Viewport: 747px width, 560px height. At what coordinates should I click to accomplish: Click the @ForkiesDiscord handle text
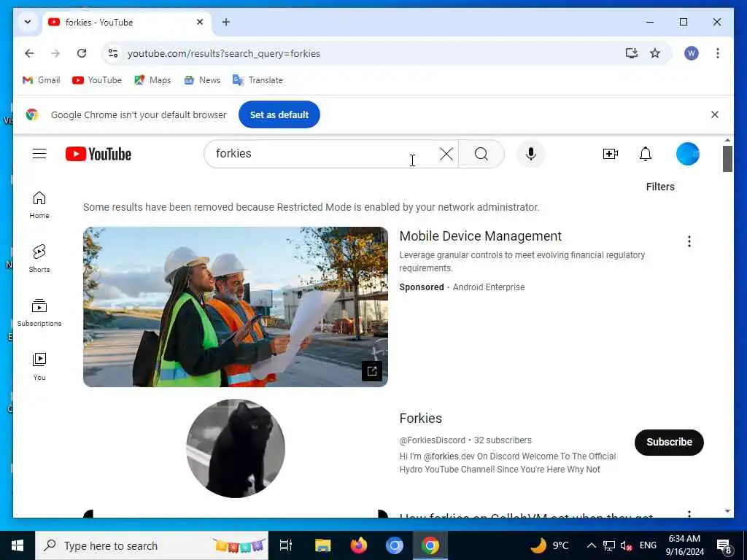pyautogui.click(x=432, y=440)
